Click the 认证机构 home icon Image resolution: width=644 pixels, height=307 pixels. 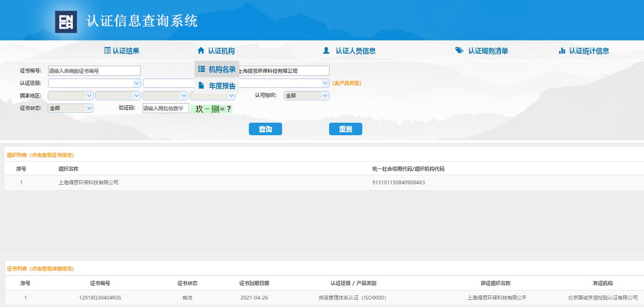pyautogui.click(x=201, y=51)
